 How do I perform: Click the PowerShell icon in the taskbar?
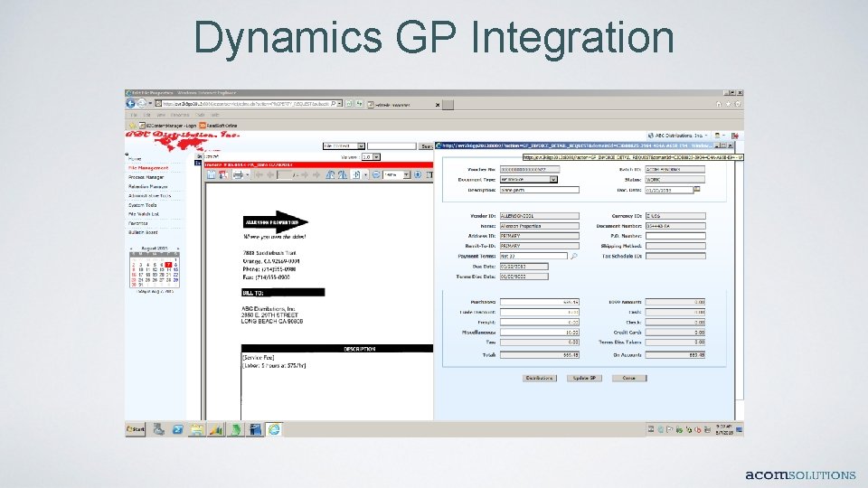tap(177, 429)
